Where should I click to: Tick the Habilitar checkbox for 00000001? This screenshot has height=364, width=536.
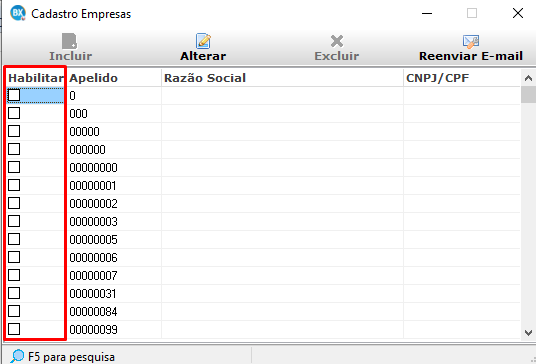tap(14, 185)
